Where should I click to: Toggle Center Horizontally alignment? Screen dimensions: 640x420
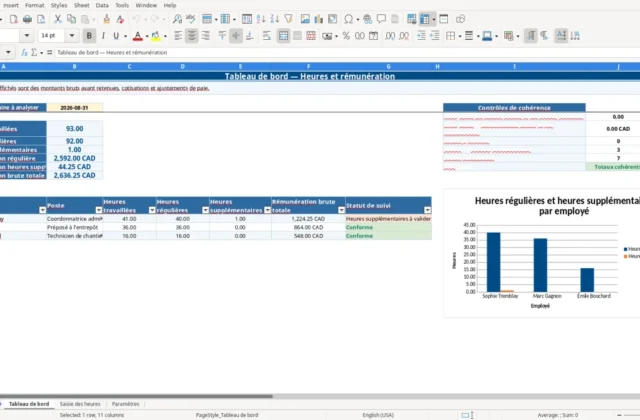click(191, 36)
